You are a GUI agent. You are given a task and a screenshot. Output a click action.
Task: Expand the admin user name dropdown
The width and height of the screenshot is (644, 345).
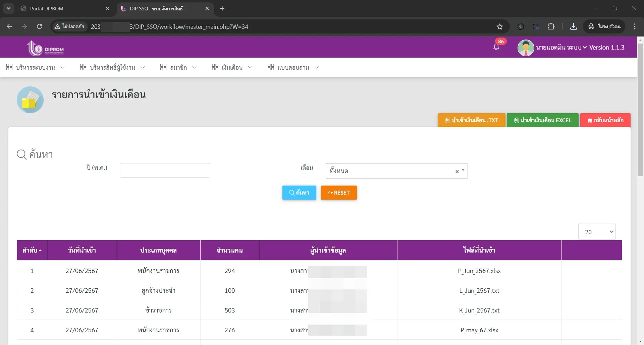[x=561, y=48]
